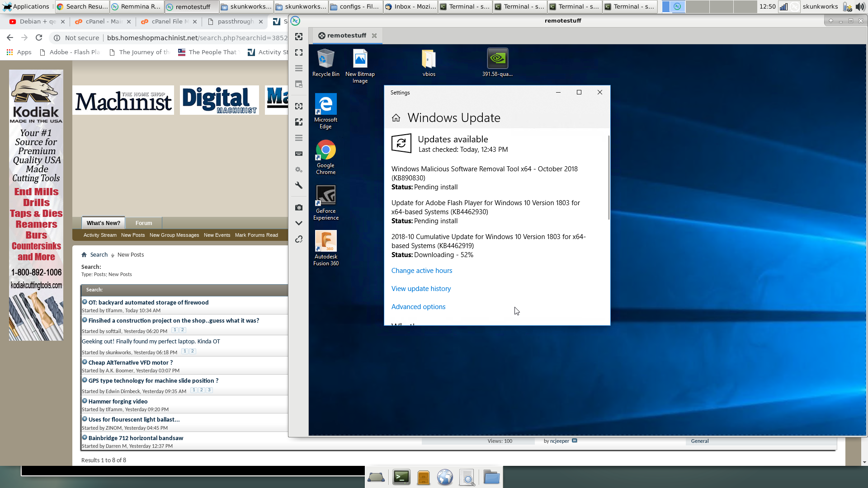Click Remmina's resize-window-to-fit-remote icon
The image size is (868, 488).
pos(299,37)
